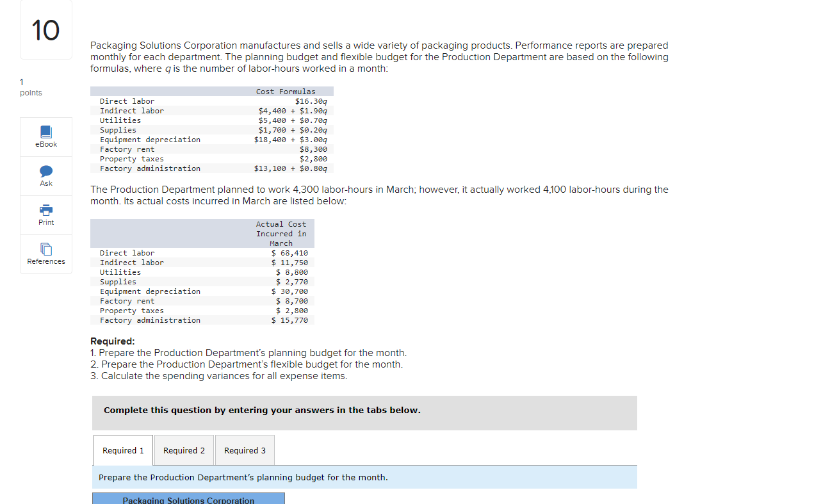The image size is (830, 504).
Task: Click actual Supplies cost $2,770
Action: point(292,282)
